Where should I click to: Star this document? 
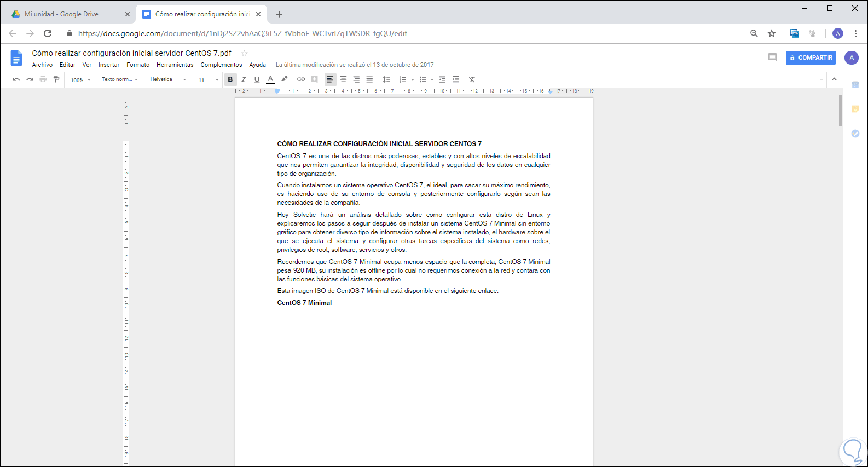pos(245,53)
